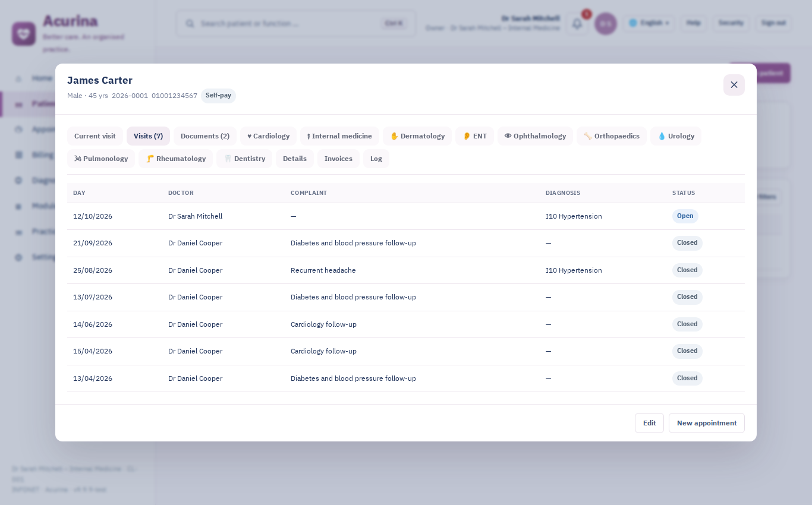Viewport: 812px width, 505px height.
Task: Open the Urology tab with droplet icon
Action: point(676,136)
